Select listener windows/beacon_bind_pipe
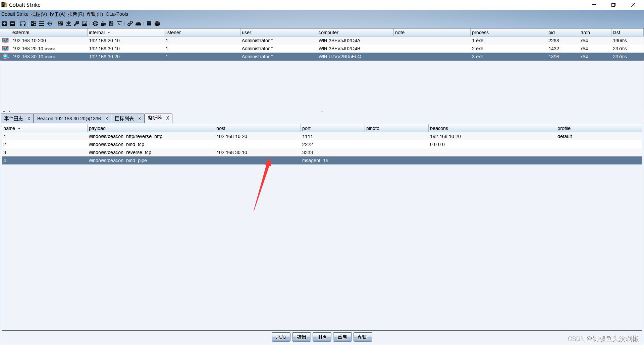The image size is (644, 345). pos(322,160)
